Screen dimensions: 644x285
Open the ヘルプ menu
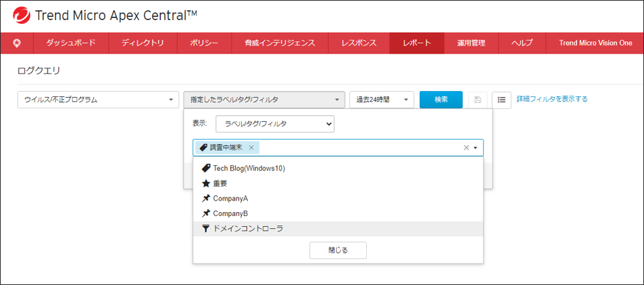click(522, 43)
